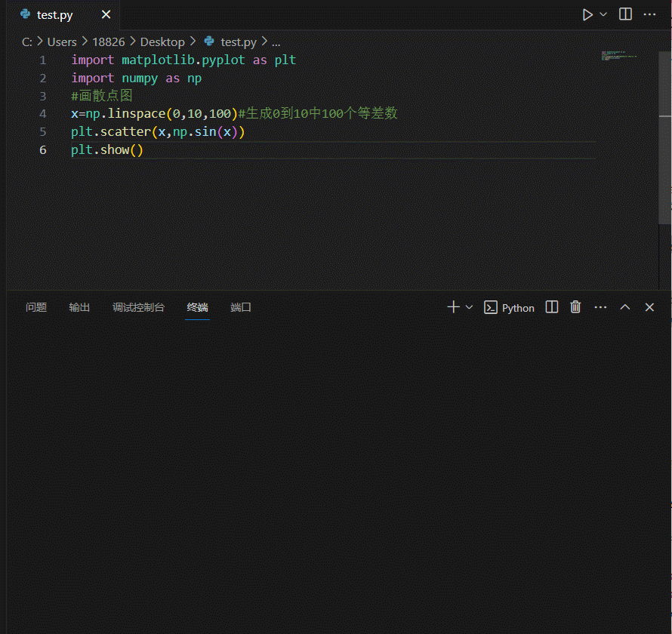This screenshot has width=672, height=634.
Task: Open the test.py breadcrumb segment
Action: [239, 42]
